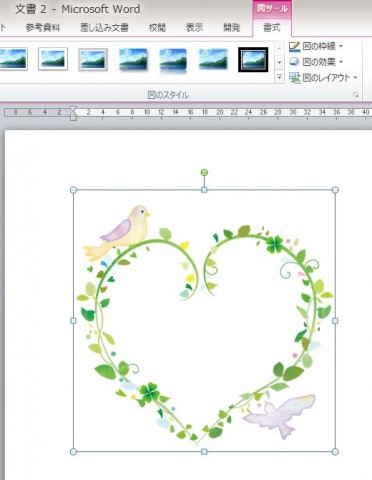Apply the simple white frame picture style
Image resolution: width=372 pixels, height=480 pixels.
coord(53,59)
